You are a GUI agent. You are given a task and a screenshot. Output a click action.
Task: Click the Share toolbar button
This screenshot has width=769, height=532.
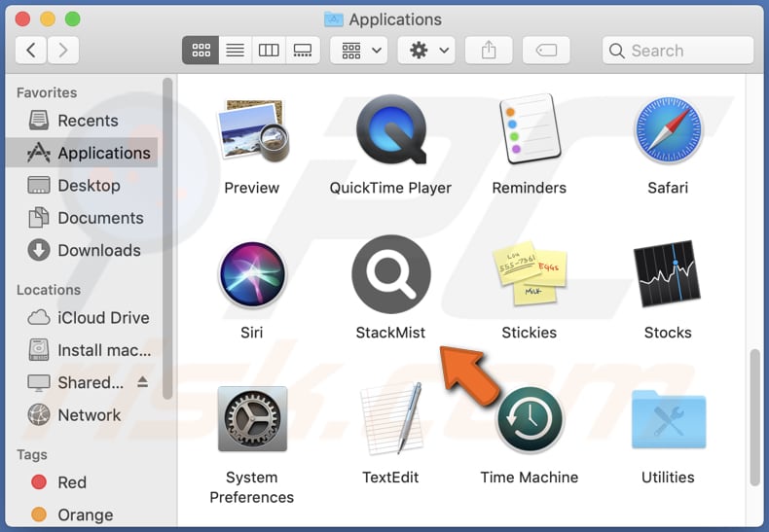pos(489,50)
